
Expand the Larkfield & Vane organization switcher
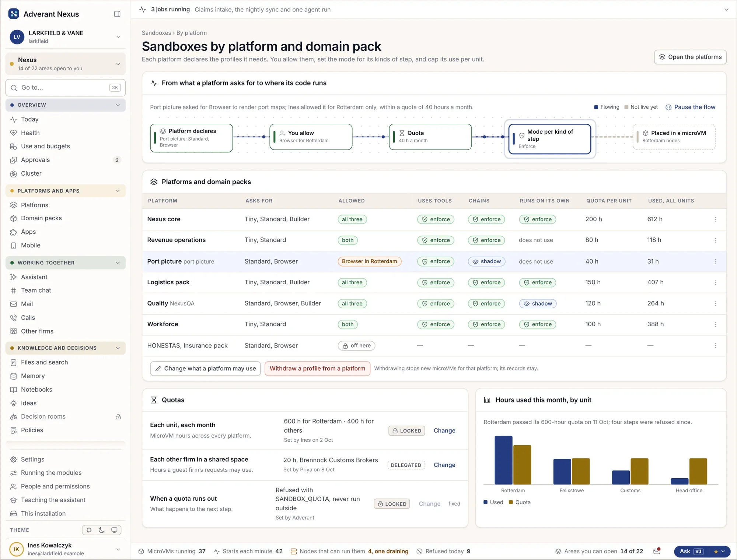pos(66,37)
